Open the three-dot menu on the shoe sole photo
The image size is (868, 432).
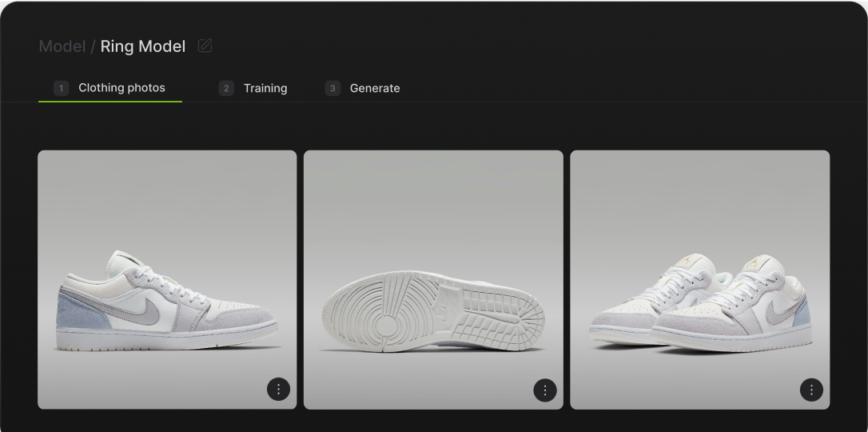[x=545, y=390]
